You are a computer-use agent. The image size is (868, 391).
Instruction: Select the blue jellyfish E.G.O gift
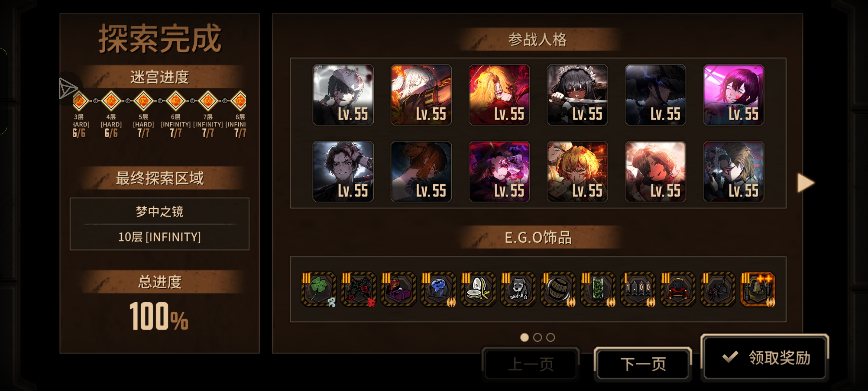pyautogui.click(x=438, y=289)
